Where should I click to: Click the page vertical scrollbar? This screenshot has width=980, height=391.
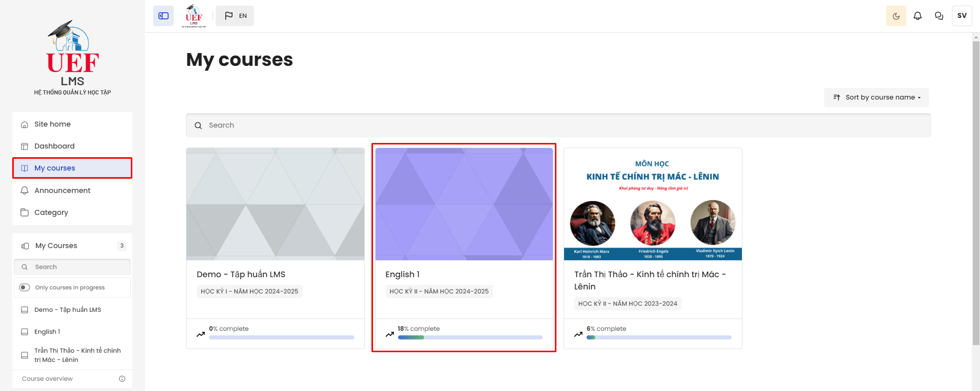(976, 193)
